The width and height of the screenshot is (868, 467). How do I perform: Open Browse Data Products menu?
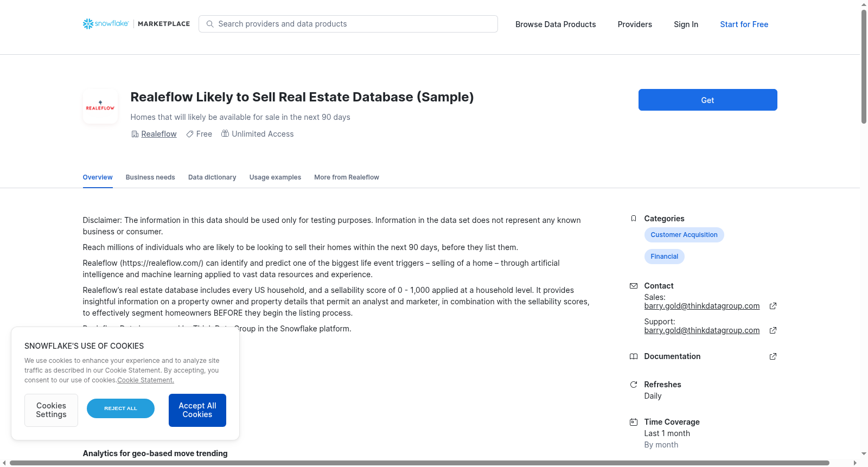tap(556, 24)
